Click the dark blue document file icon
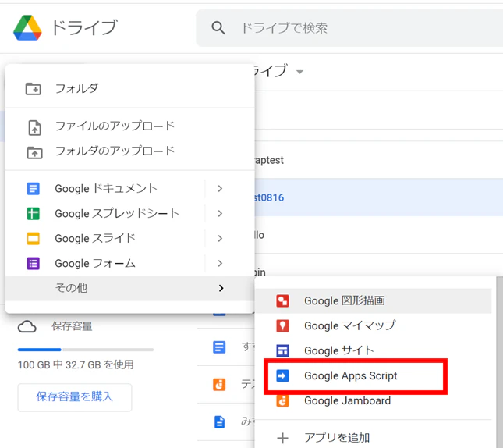This screenshot has height=448, width=503. click(219, 422)
